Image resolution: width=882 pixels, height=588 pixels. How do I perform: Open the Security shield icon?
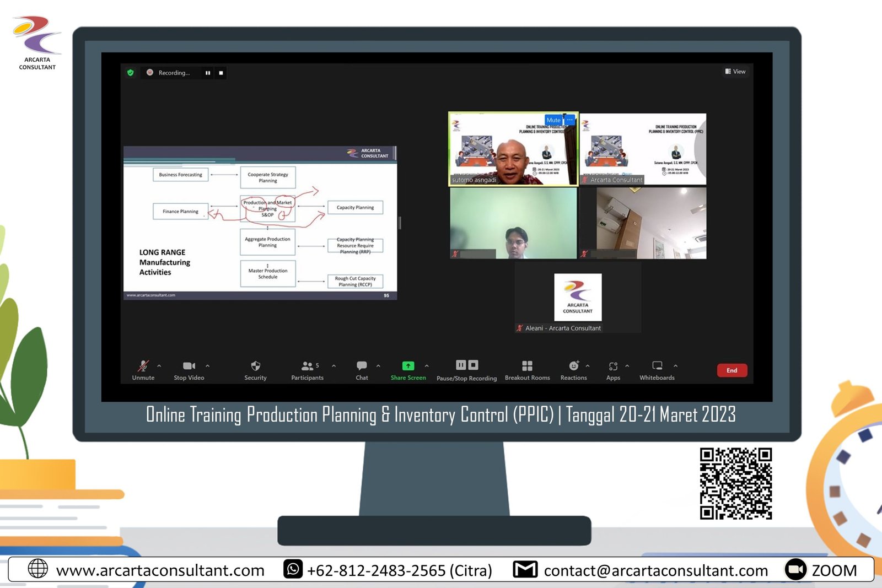click(255, 366)
